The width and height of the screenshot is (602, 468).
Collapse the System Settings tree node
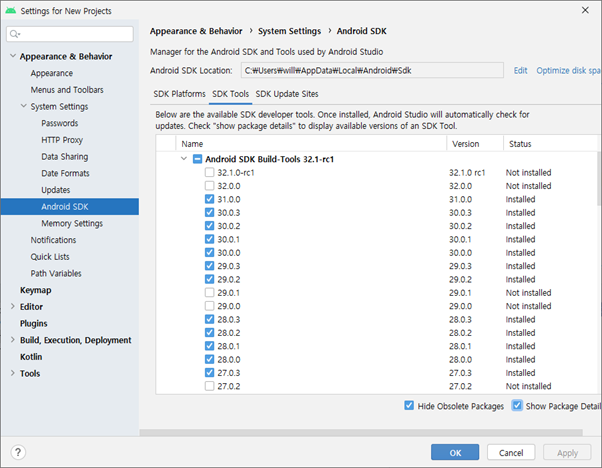pos(24,106)
